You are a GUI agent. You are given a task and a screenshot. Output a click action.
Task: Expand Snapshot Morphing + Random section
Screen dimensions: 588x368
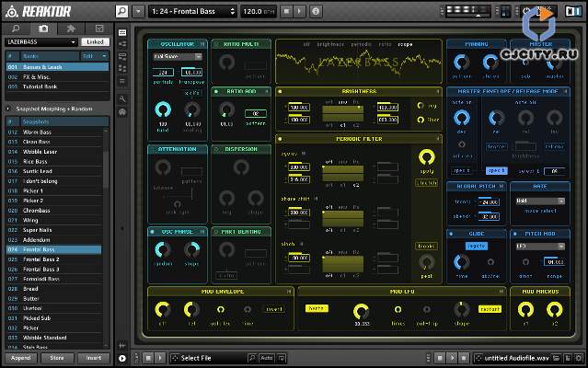pyautogui.click(x=8, y=109)
